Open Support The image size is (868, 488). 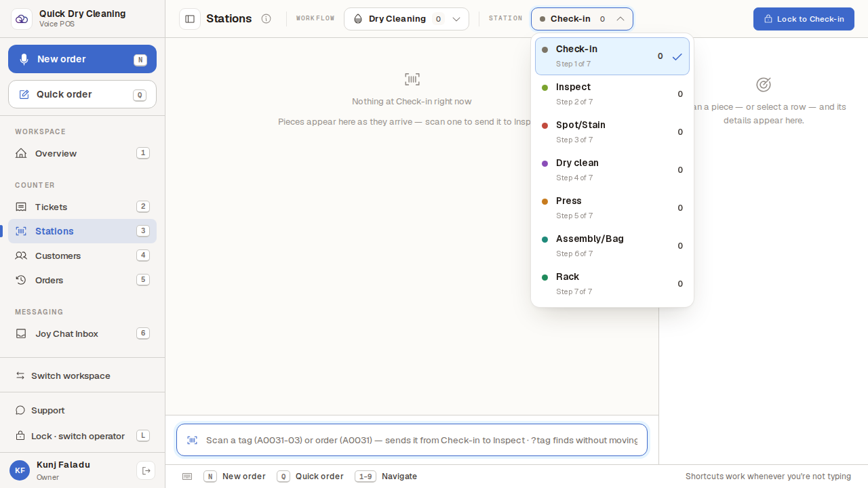tap(82, 410)
